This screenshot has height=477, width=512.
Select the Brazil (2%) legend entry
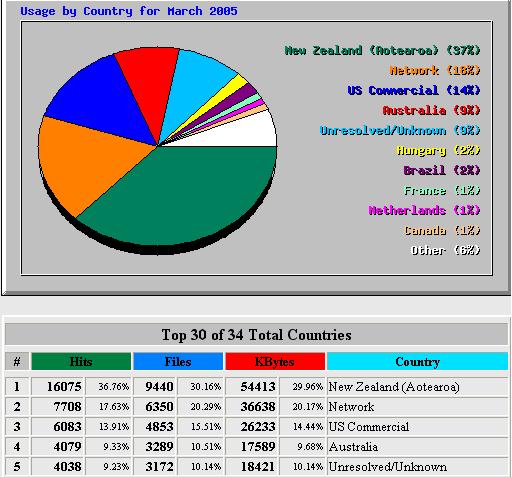pyautogui.click(x=442, y=171)
